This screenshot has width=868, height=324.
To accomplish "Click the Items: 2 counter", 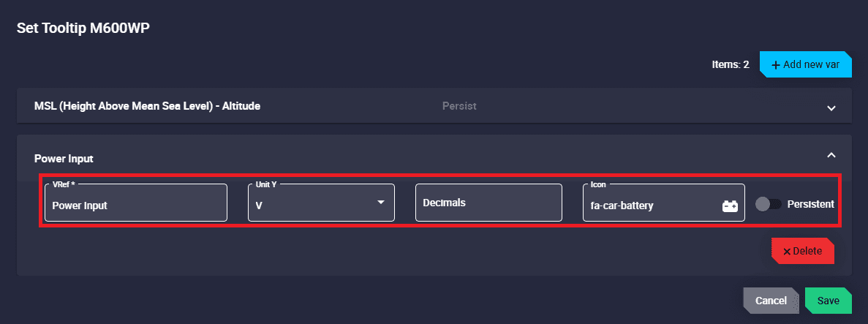I will (730, 64).
